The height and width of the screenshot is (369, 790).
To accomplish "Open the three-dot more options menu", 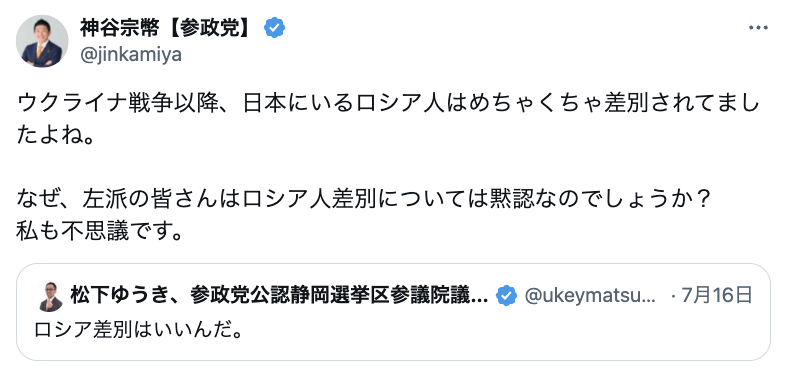I will pos(758,28).
